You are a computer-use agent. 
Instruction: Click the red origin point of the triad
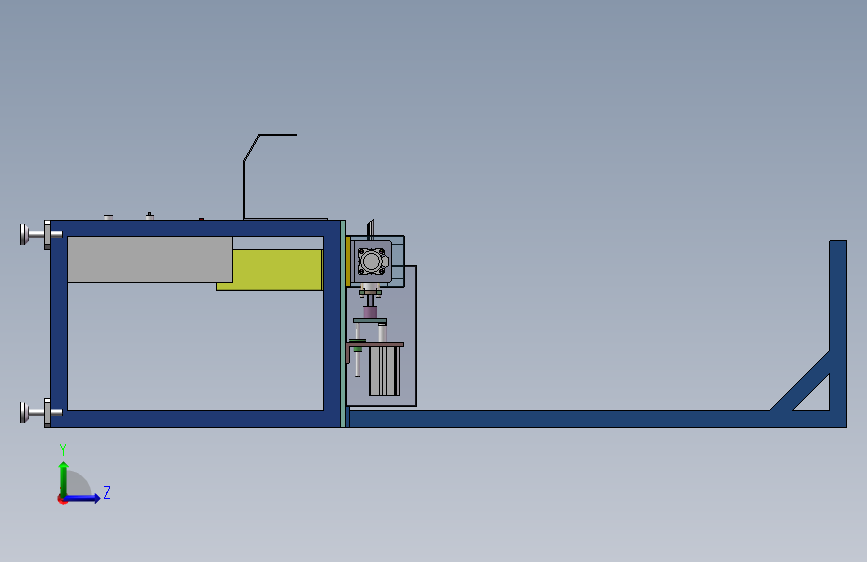(x=62, y=500)
